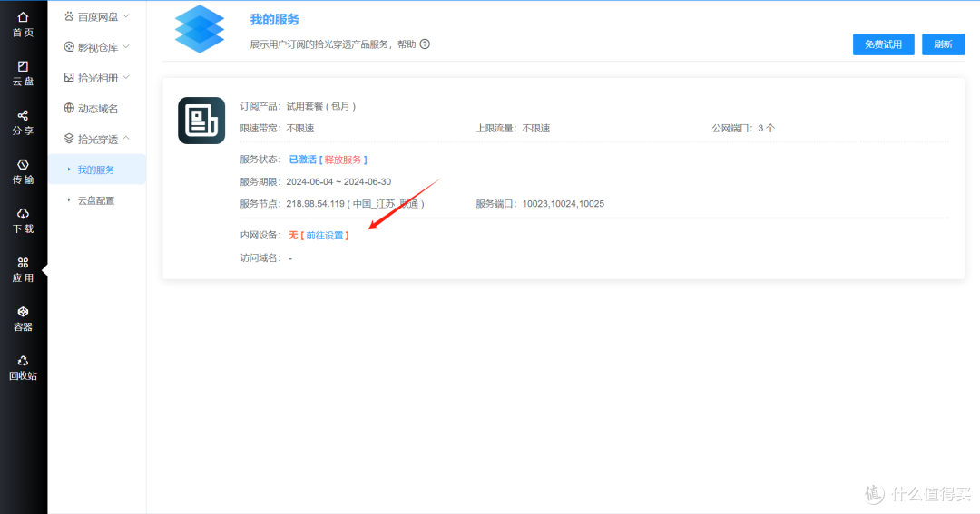Click the 内网设备 无 value
This screenshot has height=514, width=980.
293,236
